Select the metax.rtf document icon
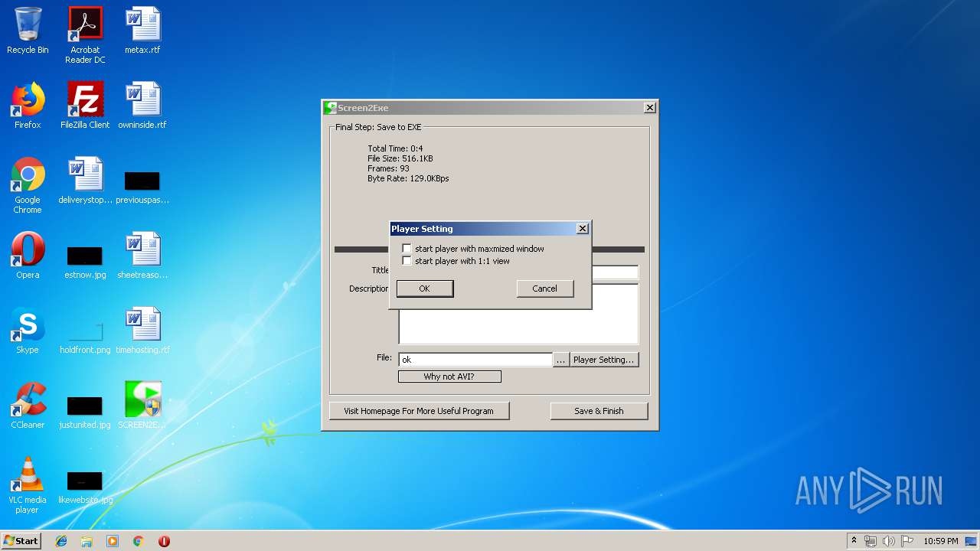980x551 pixels. (x=142, y=31)
